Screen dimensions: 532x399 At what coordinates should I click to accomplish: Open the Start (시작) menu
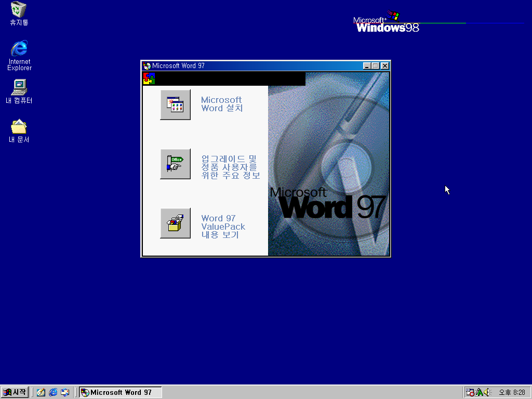pos(14,392)
